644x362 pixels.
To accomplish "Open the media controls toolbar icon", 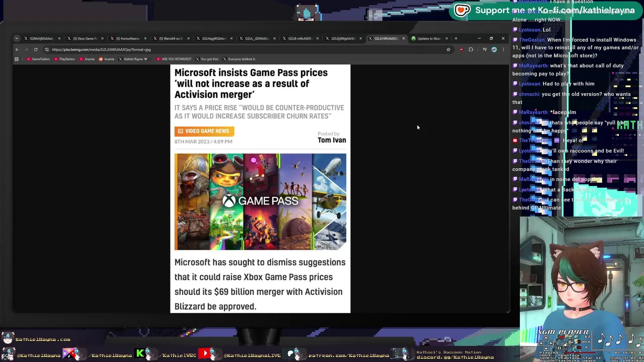I will click(x=485, y=49).
